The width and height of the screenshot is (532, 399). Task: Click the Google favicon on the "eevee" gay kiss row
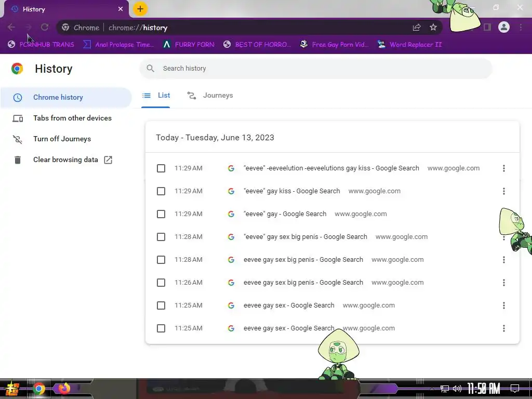[x=231, y=191]
